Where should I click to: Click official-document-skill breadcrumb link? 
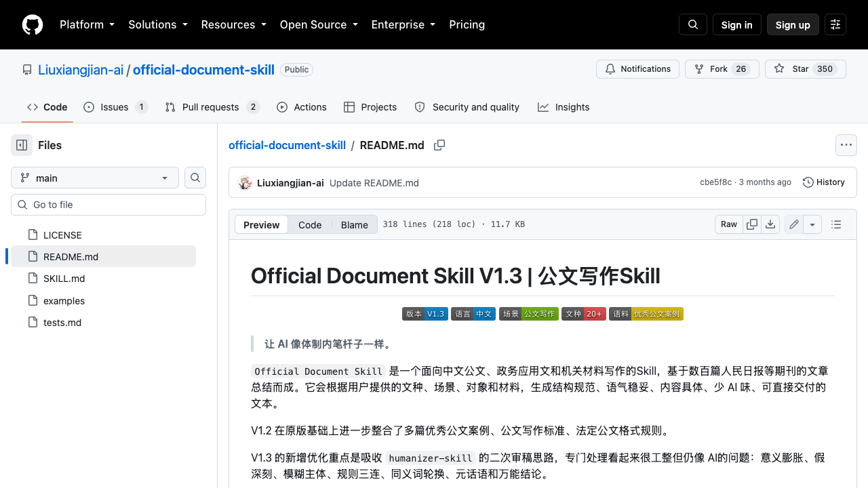pos(287,145)
